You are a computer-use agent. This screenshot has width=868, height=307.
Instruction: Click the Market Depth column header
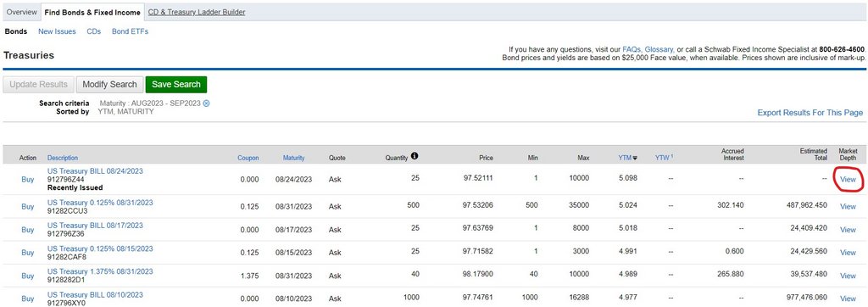coord(848,154)
